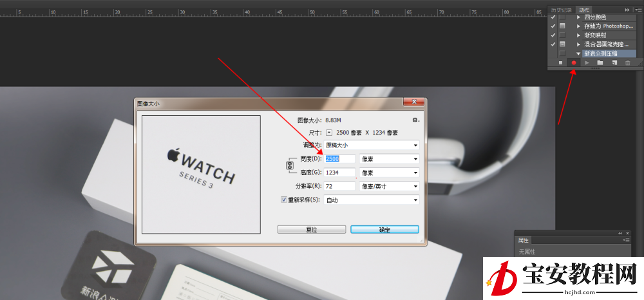Expand the 渐变映射 action
644x300 pixels.
[578, 35]
